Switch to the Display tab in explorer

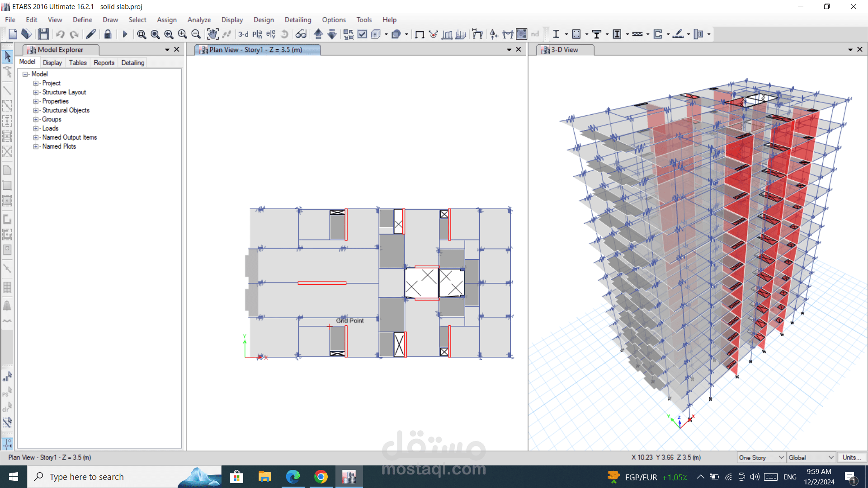click(x=52, y=63)
